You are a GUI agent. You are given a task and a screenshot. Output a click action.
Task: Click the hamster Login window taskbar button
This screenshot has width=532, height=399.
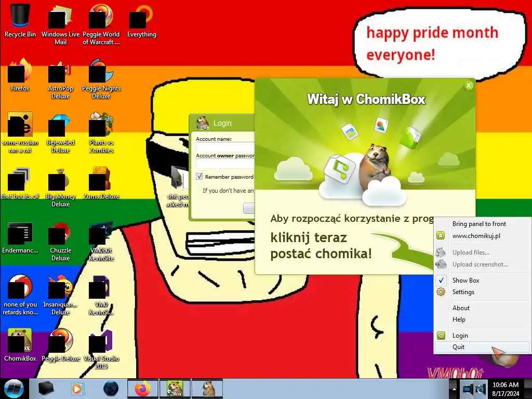click(x=207, y=389)
